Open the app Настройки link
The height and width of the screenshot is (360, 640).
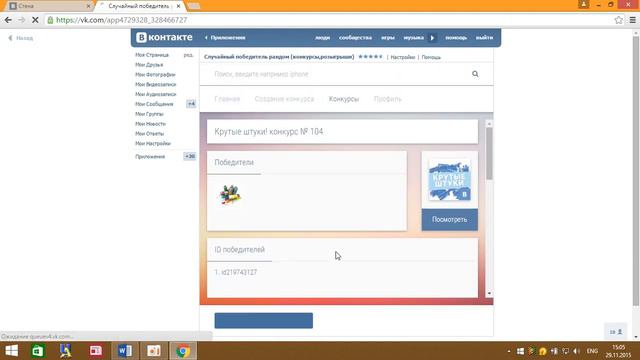coord(402,57)
